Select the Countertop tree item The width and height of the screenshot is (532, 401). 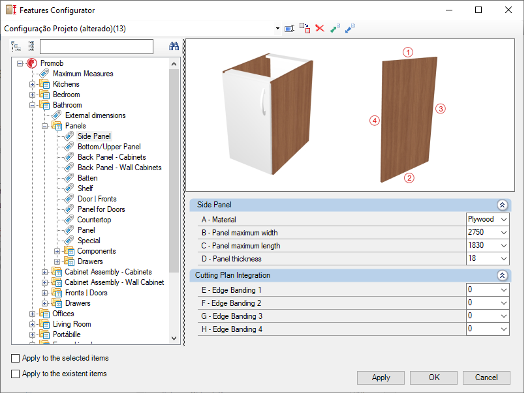(x=94, y=220)
